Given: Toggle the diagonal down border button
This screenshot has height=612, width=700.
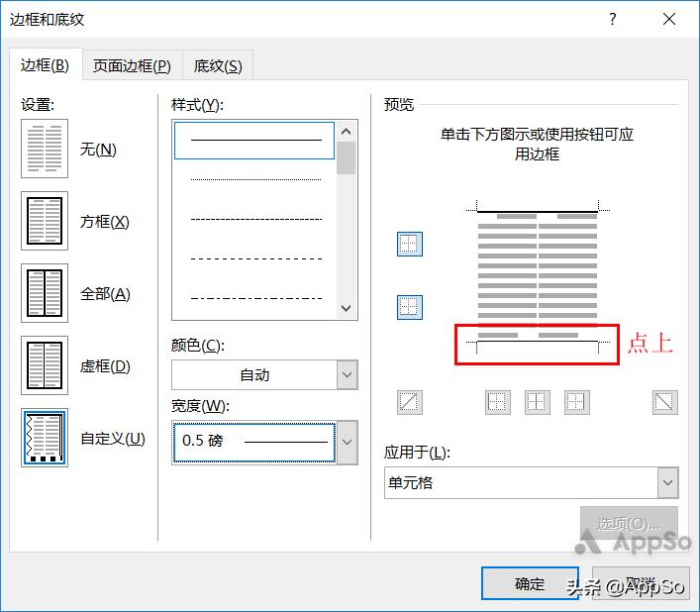Looking at the screenshot, I should tap(664, 402).
